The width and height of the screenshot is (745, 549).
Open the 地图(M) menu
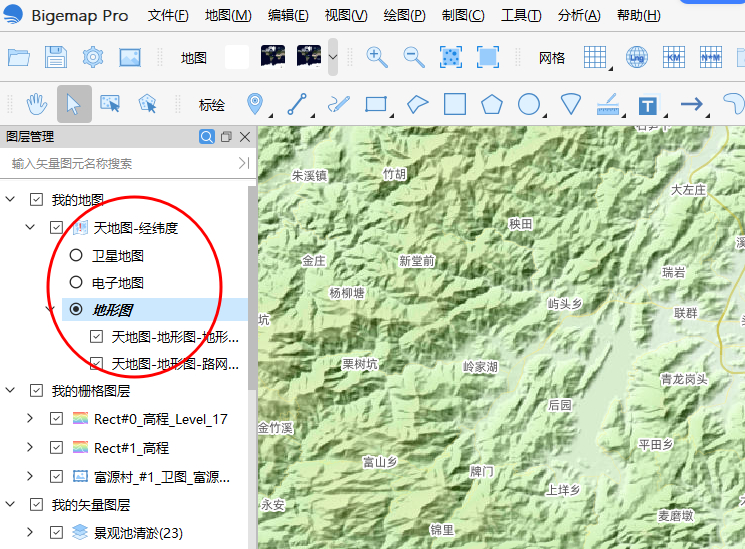pos(228,15)
